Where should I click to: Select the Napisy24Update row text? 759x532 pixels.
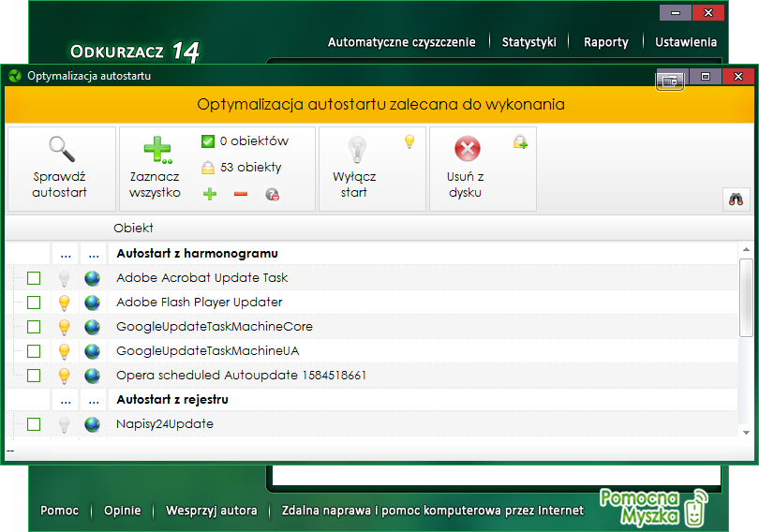tap(165, 424)
